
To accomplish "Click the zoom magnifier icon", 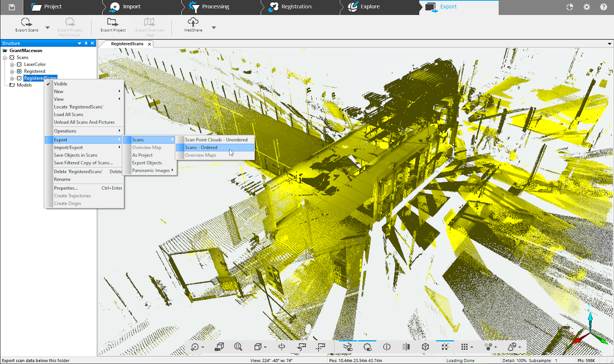I will [238, 347].
